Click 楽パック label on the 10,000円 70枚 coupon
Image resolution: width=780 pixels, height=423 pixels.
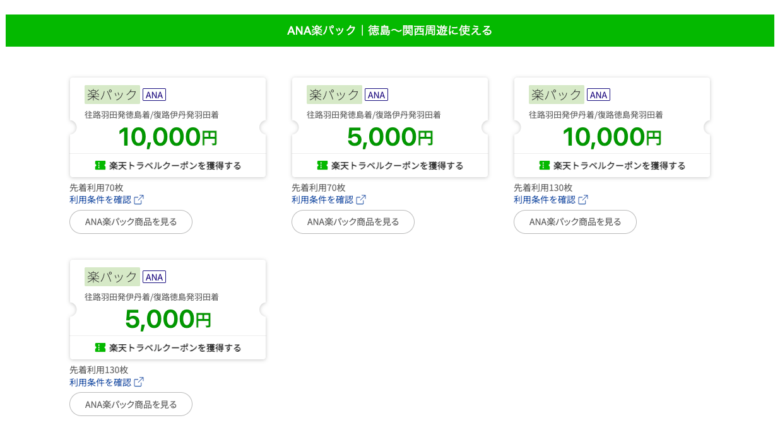112,95
